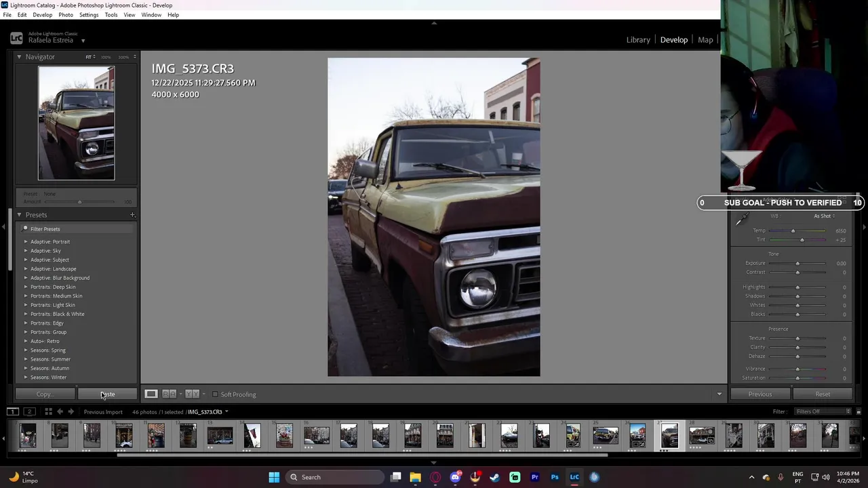Adjust the Vibrance slider handle
The height and width of the screenshot is (488, 868).
(797, 369)
